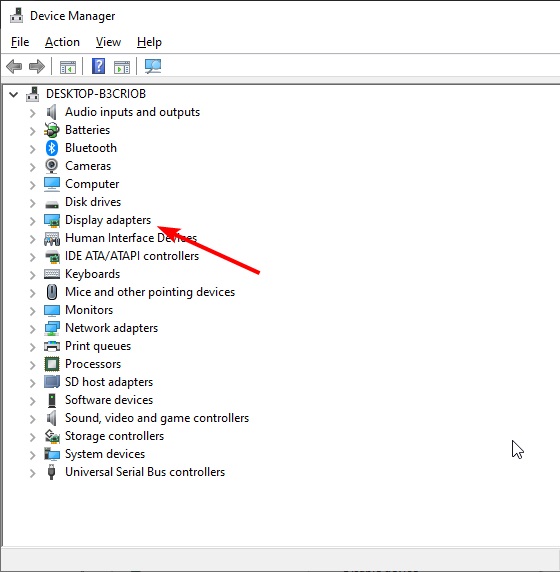The image size is (560, 572).
Task: Select the Display adapters label
Action: [108, 220]
